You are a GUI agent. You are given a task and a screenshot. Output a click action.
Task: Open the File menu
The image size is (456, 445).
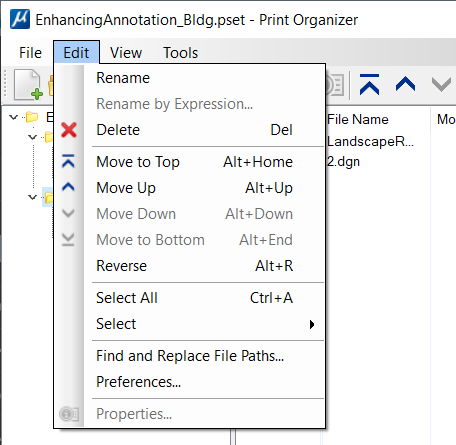30,53
